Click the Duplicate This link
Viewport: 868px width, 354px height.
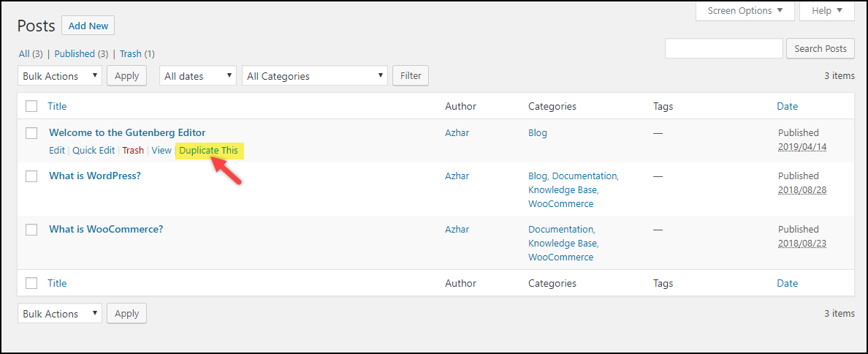[x=209, y=150]
